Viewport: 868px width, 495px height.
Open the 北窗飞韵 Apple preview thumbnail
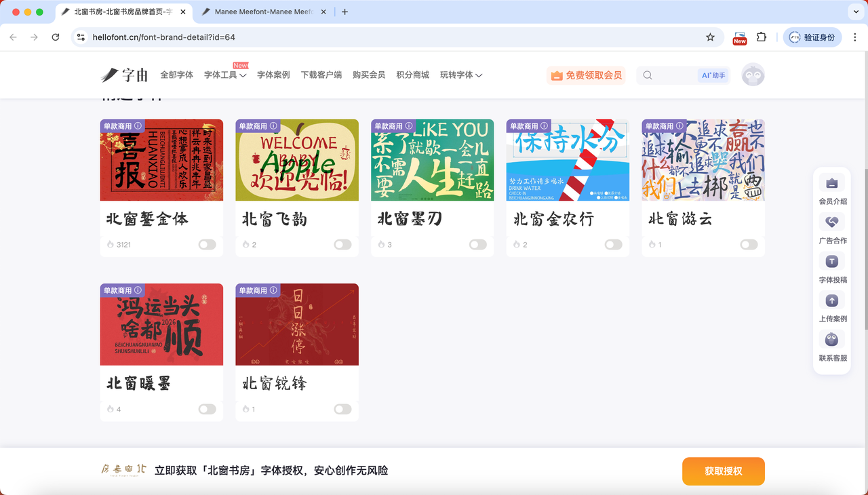(x=297, y=160)
